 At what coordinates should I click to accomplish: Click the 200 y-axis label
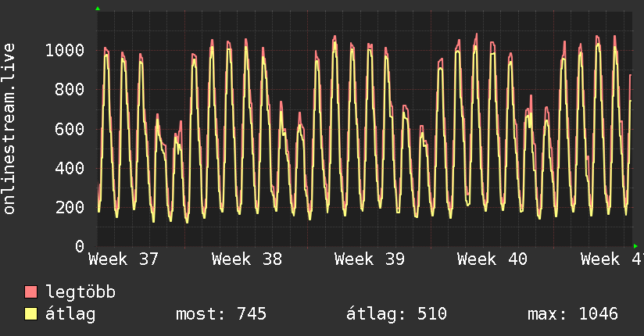[70, 207]
